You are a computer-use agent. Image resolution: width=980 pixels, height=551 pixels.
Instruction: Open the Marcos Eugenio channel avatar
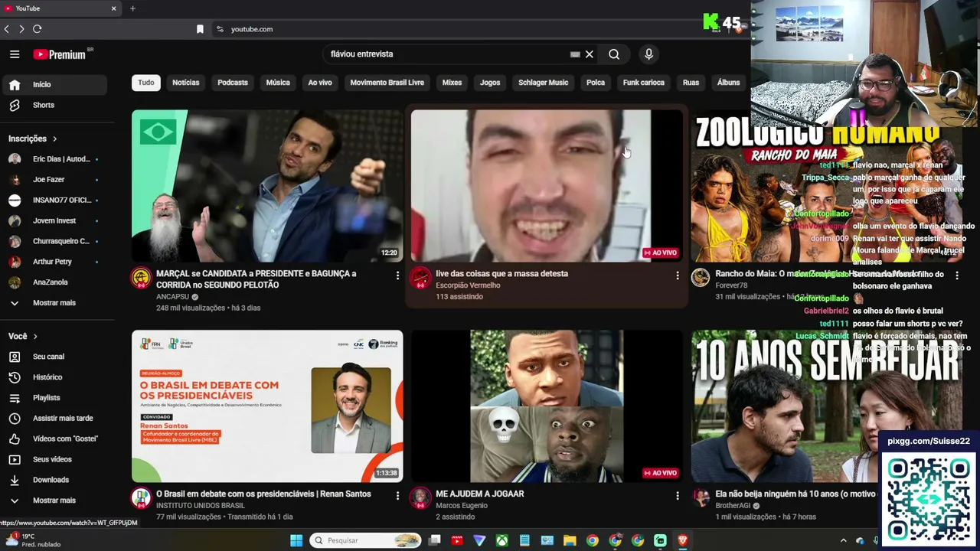(x=420, y=498)
